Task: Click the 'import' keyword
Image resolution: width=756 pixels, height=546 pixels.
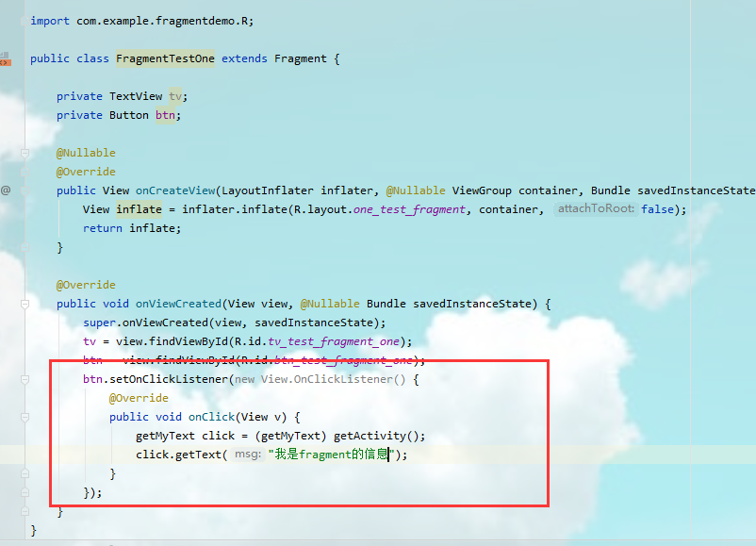Action: pyautogui.click(x=50, y=22)
